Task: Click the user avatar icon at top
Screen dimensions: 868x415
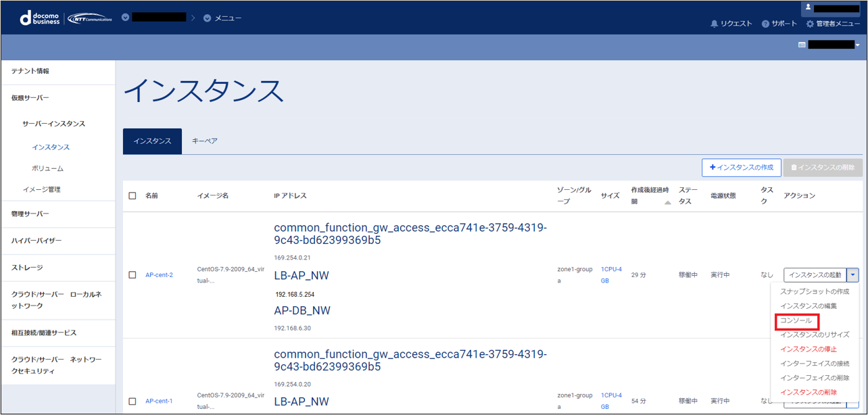Action: pos(808,8)
